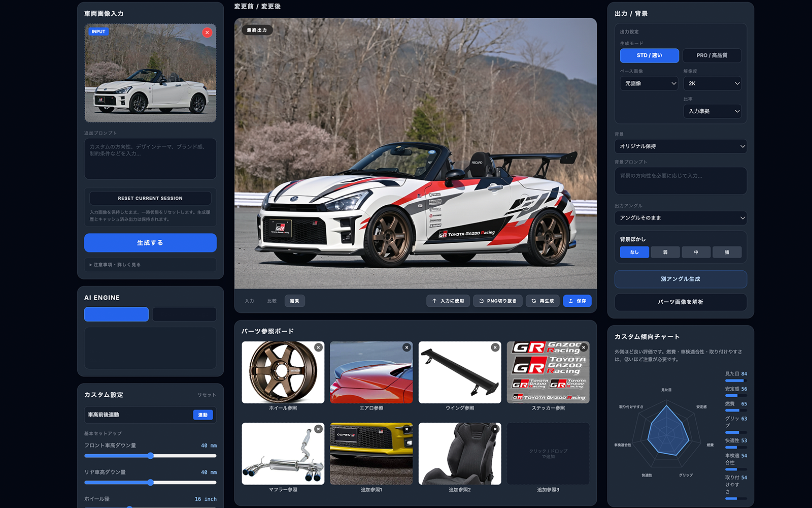Switch to the 比較 compare tab

(x=272, y=301)
